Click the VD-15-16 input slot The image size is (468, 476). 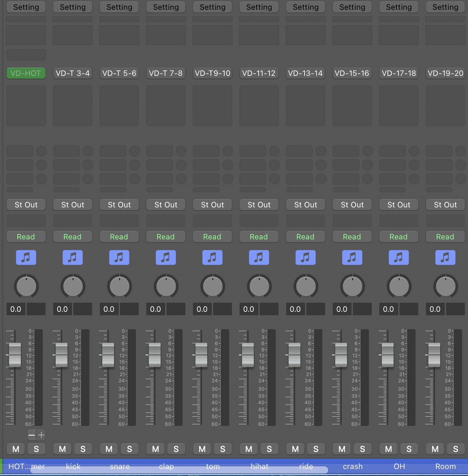(352, 73)
